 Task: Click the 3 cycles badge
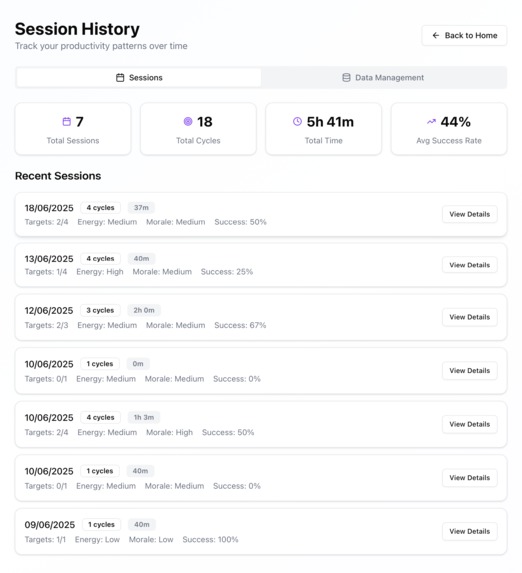100,310
